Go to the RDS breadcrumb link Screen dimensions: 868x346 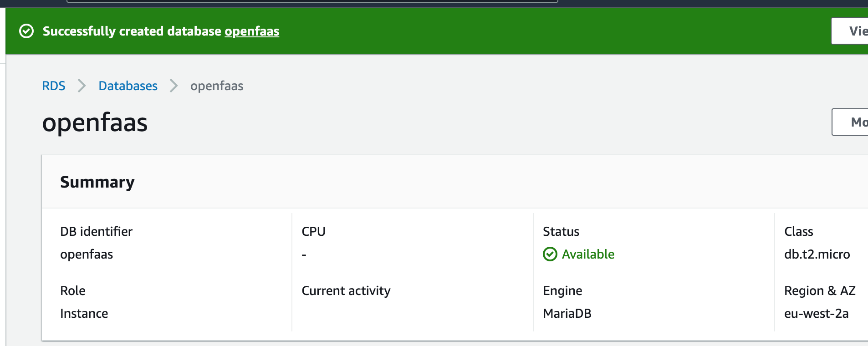click(54, 86)
